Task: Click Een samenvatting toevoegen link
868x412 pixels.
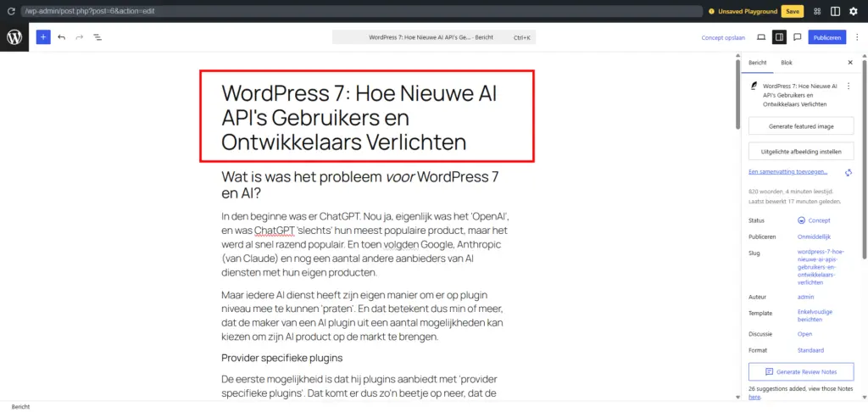Action: 788,172
